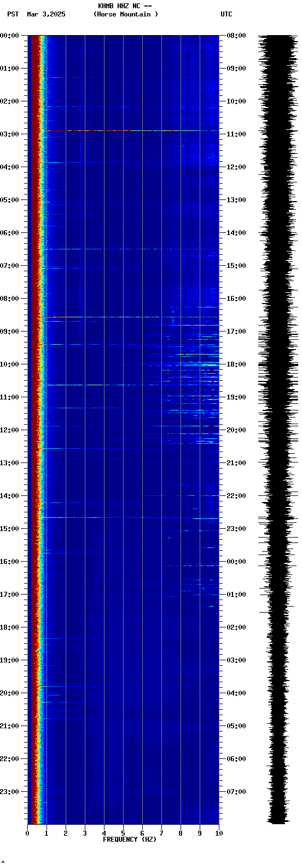The width and height of the screenshot is (302, 868).
Task: Click the PST timezone label
Action: tap(13, 14)
